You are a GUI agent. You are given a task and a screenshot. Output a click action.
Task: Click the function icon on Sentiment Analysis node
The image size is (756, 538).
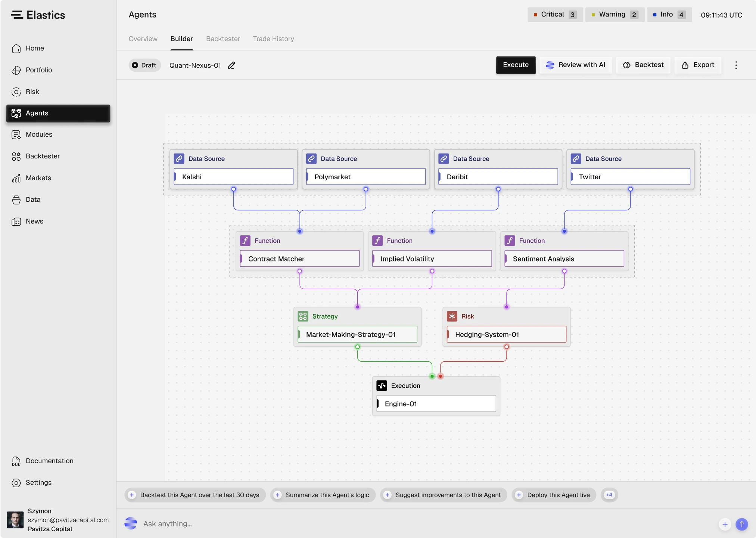(x=510, y=241)
